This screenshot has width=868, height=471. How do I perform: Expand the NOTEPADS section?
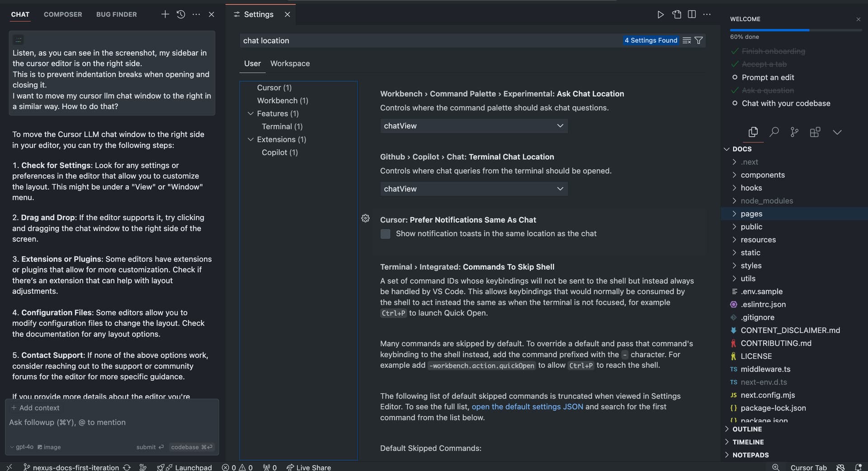[750, 455]
